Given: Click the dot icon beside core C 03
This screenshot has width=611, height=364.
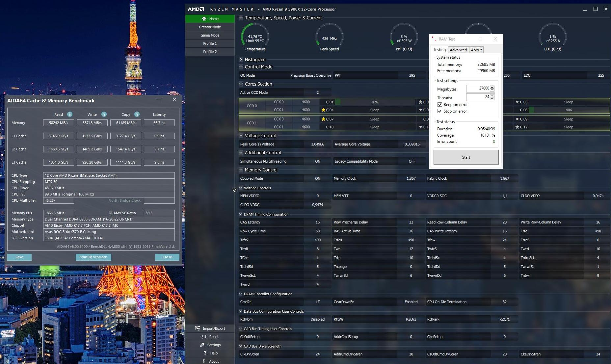Looking at the screenshot, I should (x=517, y=102).
